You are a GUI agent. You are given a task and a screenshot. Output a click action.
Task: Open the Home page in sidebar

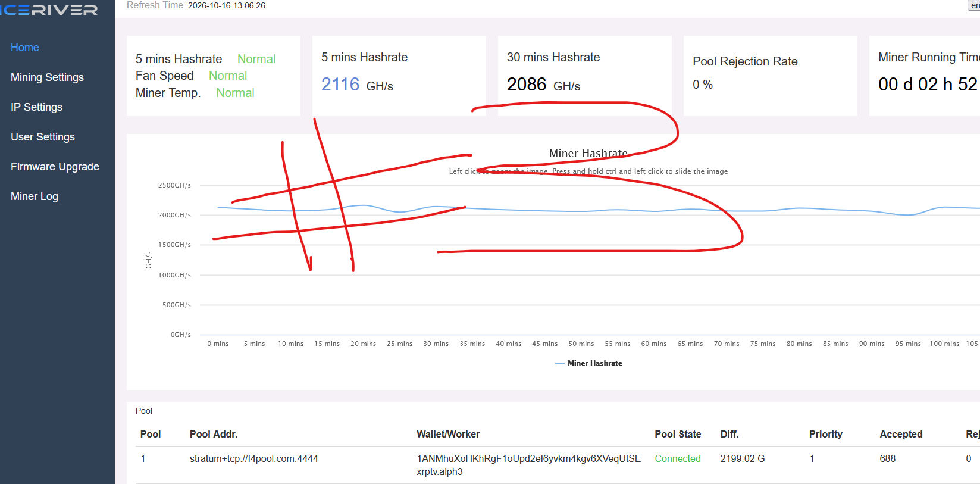(25, 48)
